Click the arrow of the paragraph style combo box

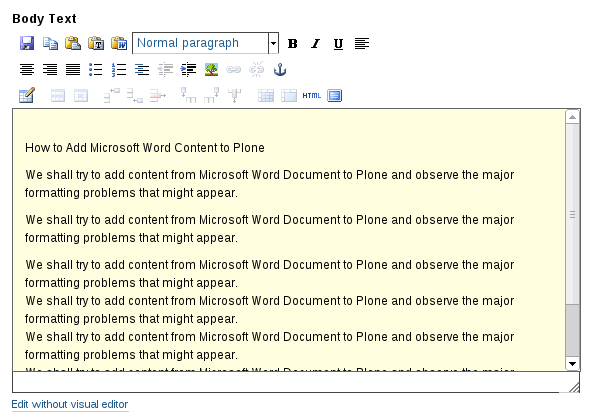pos(273,43)
